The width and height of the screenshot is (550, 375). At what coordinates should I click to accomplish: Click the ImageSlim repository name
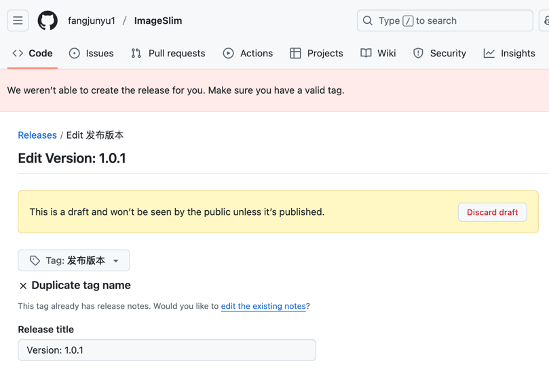(158, 21)
